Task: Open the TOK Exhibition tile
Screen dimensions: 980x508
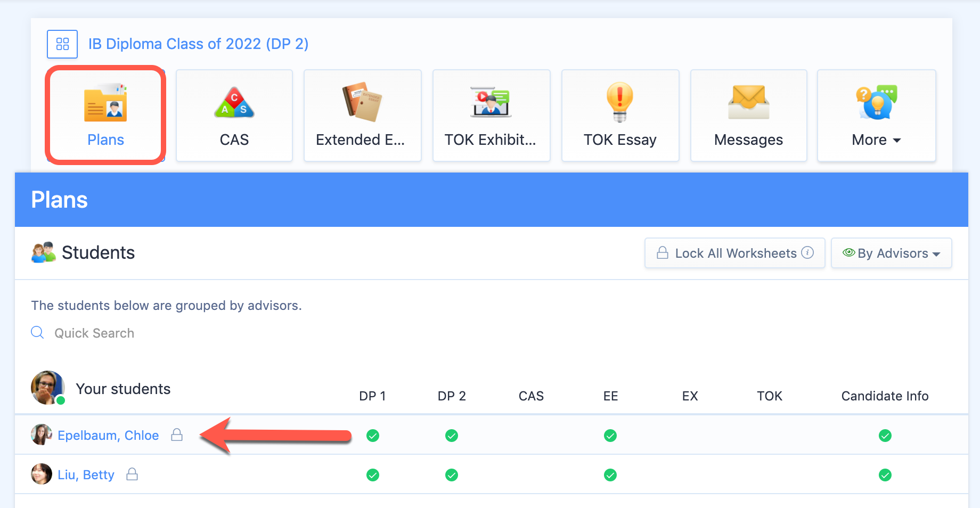Action: pyautogui.click(x=491, y=115)
